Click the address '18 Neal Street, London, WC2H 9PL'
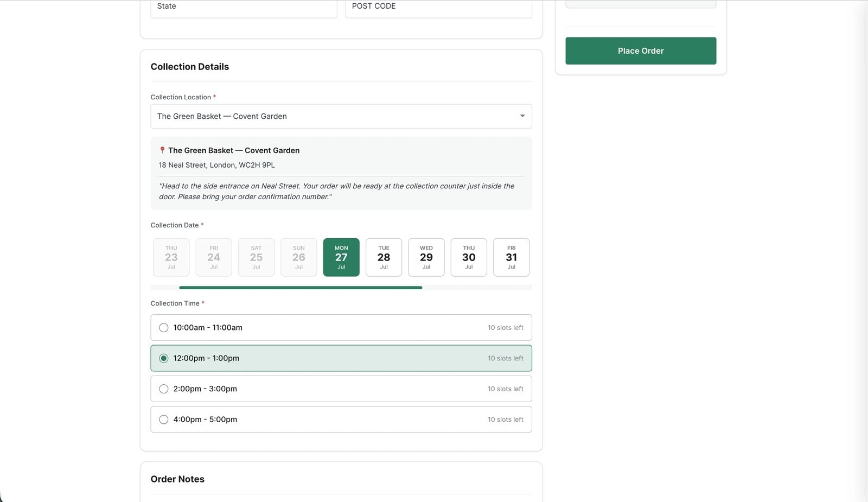Image resolution: width=868 pixels, height=502 pixels. click(x=217, y=165)
